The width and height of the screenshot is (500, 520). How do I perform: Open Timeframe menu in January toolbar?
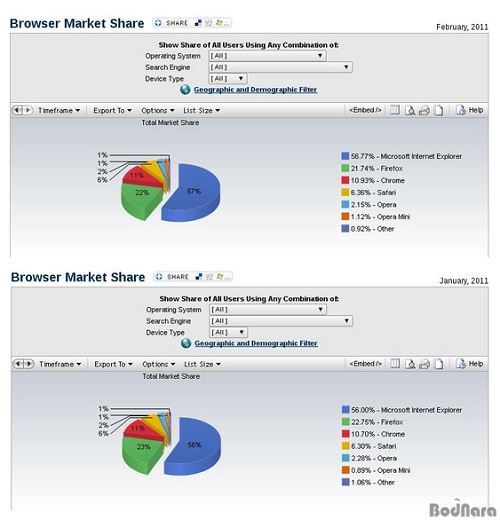click(x=60, y=364)
